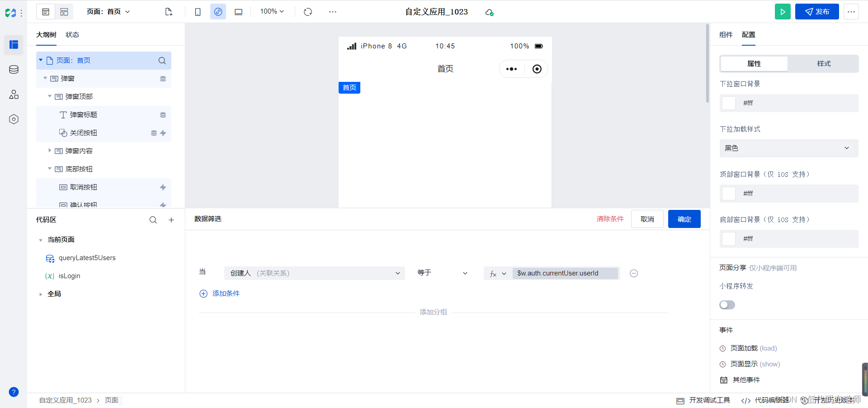Switch to the 状态 tab
The height and width of the screenshot is (408, 868).
click(x=72, y=35)
